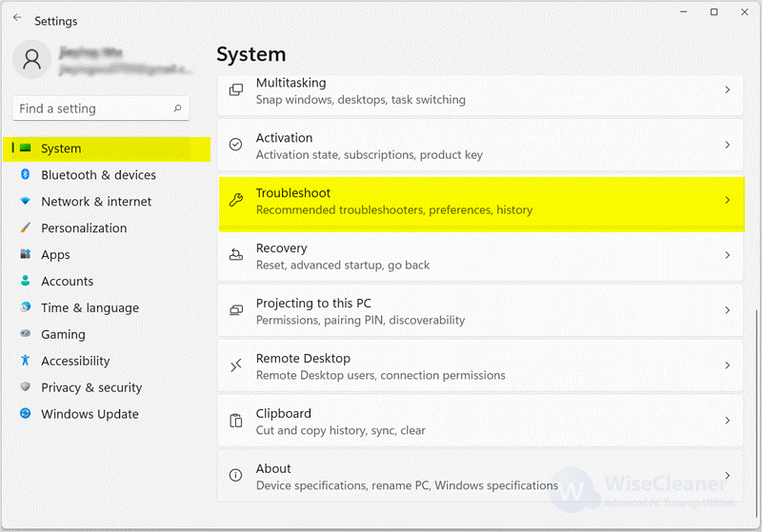
Task: Click the 'Projecting to this PC' title
Action: coord(313,304)
